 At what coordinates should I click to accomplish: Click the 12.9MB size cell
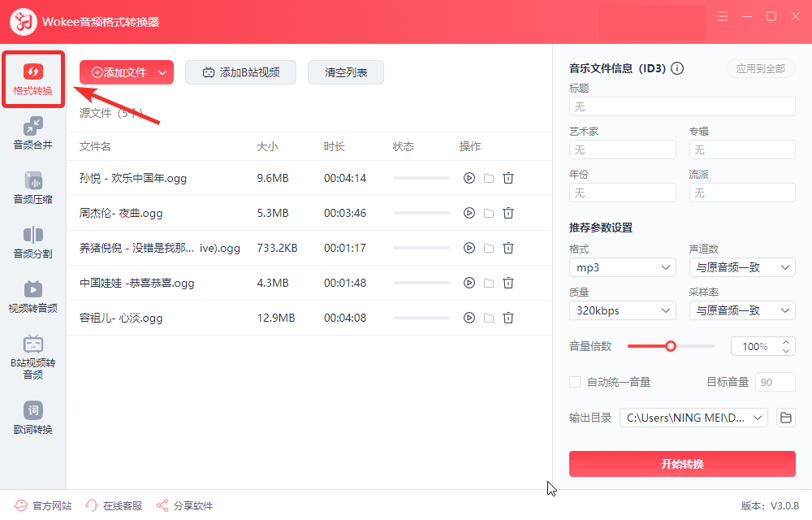point(276,318)
